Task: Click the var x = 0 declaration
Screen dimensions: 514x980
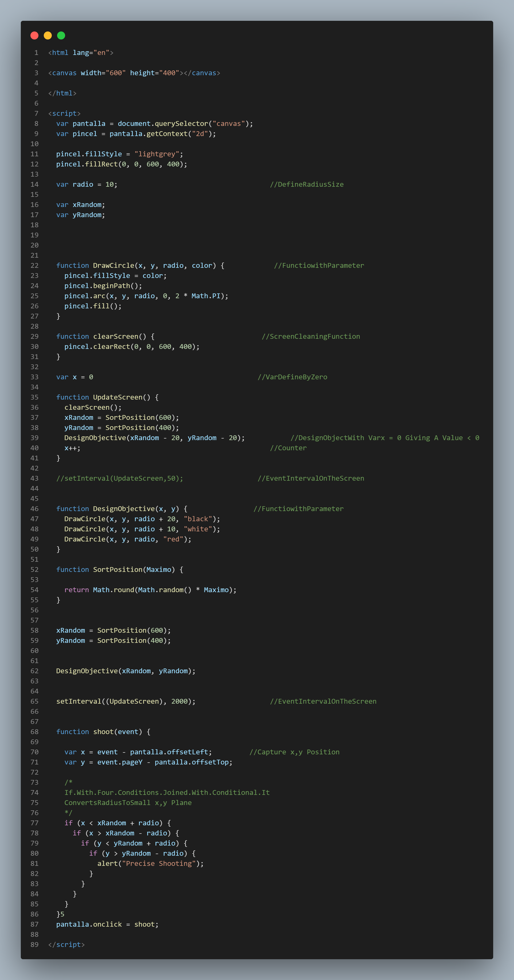Action: click(75, 377)
